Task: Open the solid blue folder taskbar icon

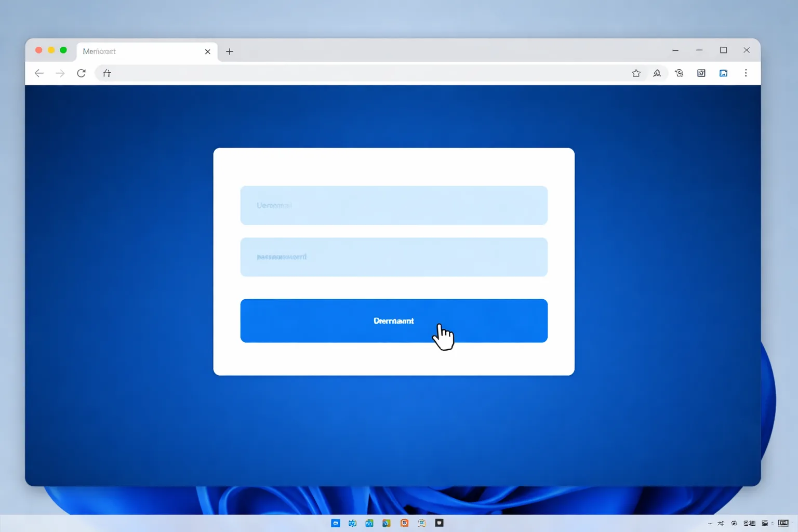Action: 336,523
